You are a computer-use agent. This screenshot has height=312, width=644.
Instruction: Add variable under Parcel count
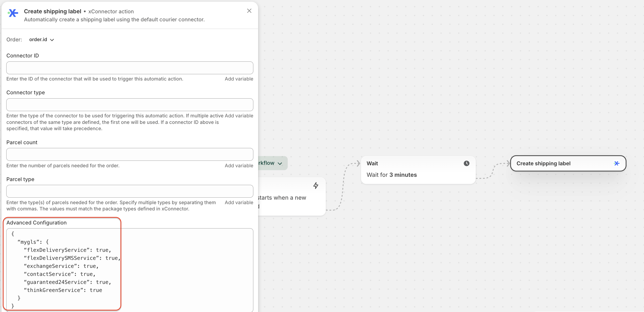[239, 166]
